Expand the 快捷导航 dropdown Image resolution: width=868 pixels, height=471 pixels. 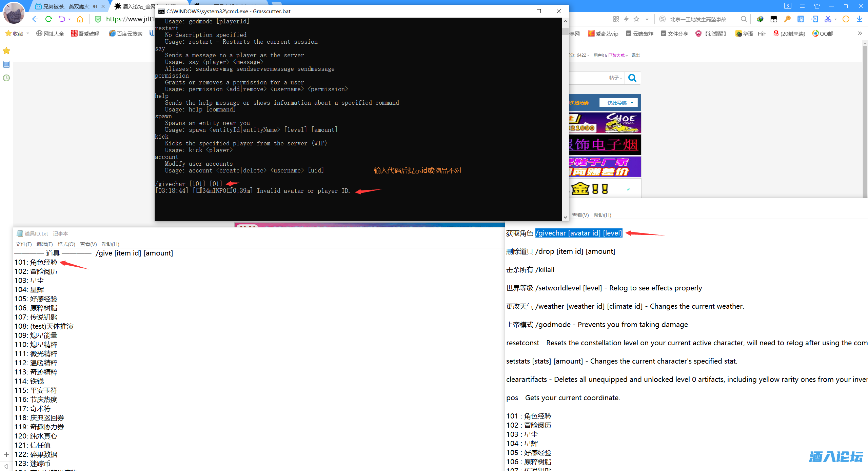[x=619, y=103]
